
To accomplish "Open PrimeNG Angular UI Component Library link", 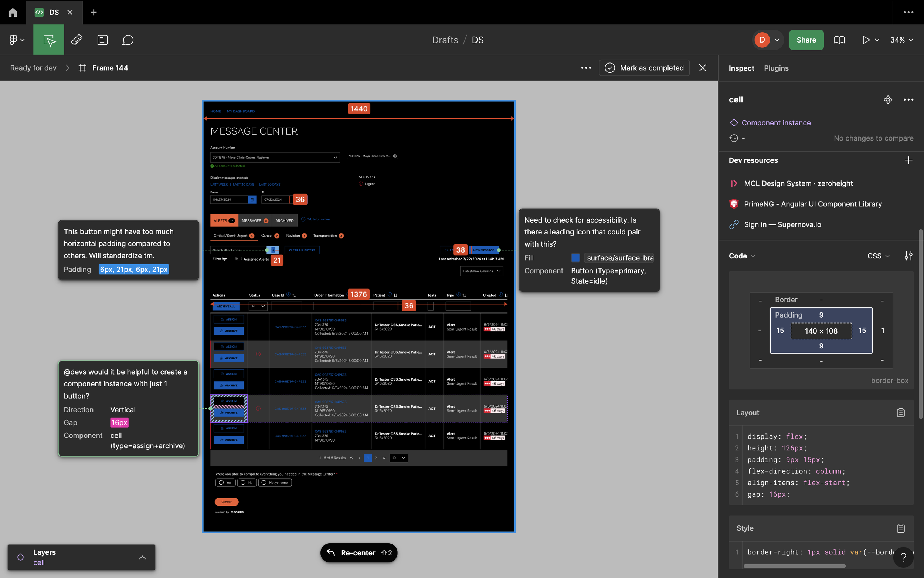I will (812, 204).
